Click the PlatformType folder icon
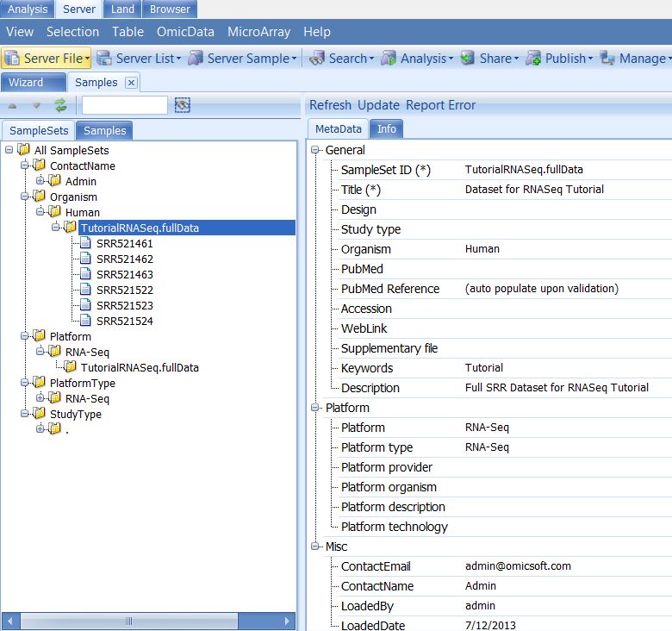The image size is (672, 631). pyautogui.click(x=39, y=383)
